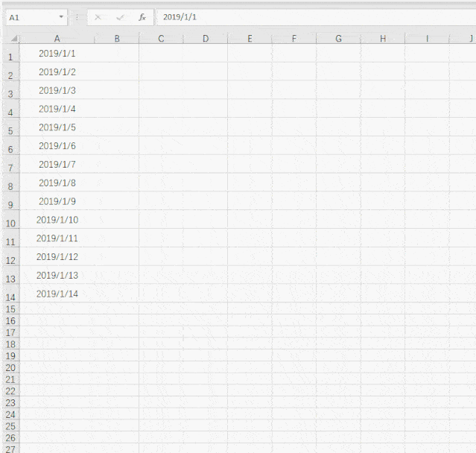Select cell containing 2019/1/5
Viewport: 476px width, 453px height.
point(57,127)
